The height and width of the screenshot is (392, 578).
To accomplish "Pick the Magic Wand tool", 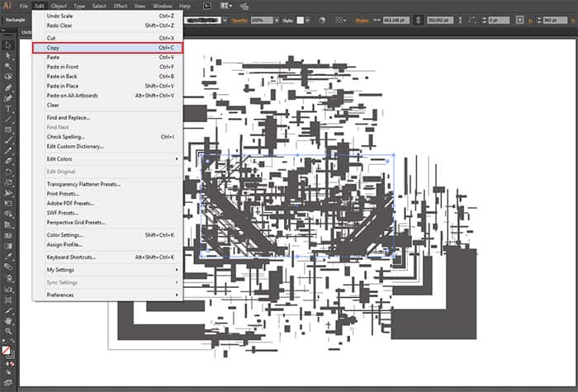I will click(8, 66).
